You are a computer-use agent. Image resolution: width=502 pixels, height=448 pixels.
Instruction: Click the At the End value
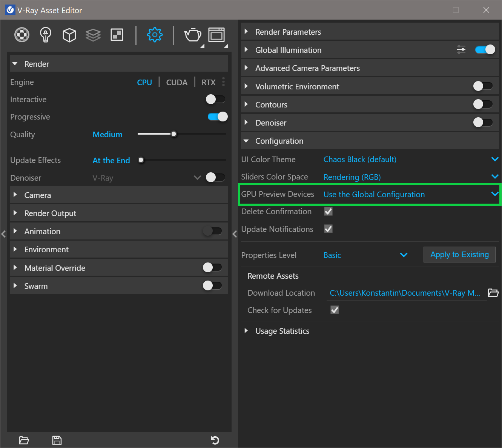pos(111,160)
